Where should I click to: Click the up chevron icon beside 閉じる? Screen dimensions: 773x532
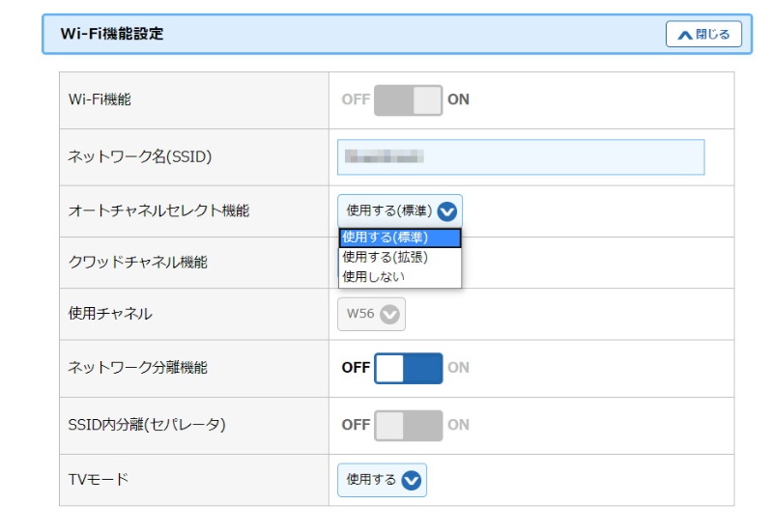coord(685,35)
